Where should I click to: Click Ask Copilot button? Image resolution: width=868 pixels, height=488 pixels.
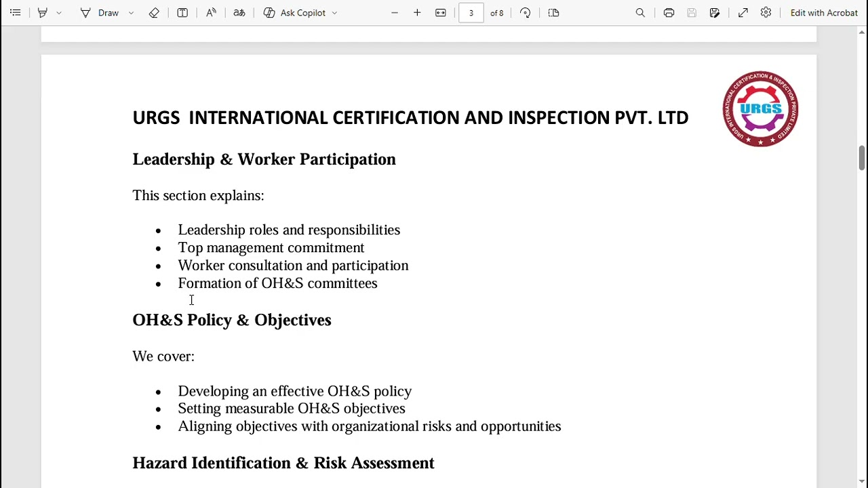pyautogui.click(x=294, y=13)
